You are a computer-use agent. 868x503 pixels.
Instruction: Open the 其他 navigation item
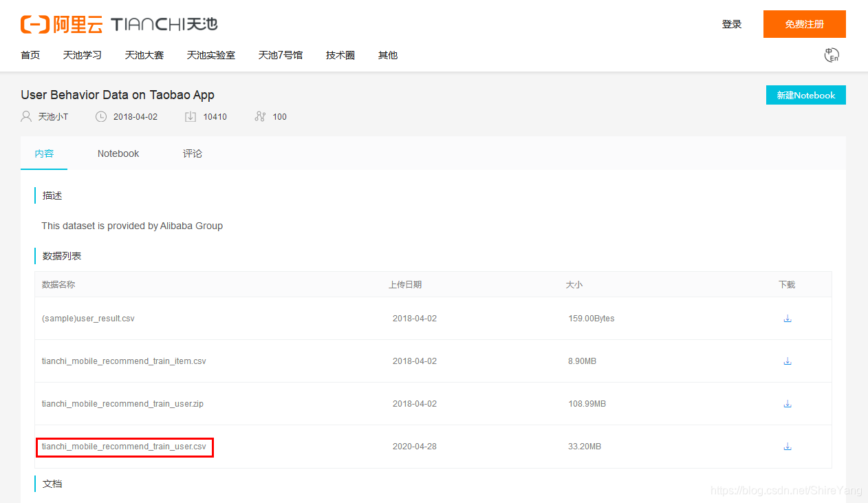(x=388, y=55)
